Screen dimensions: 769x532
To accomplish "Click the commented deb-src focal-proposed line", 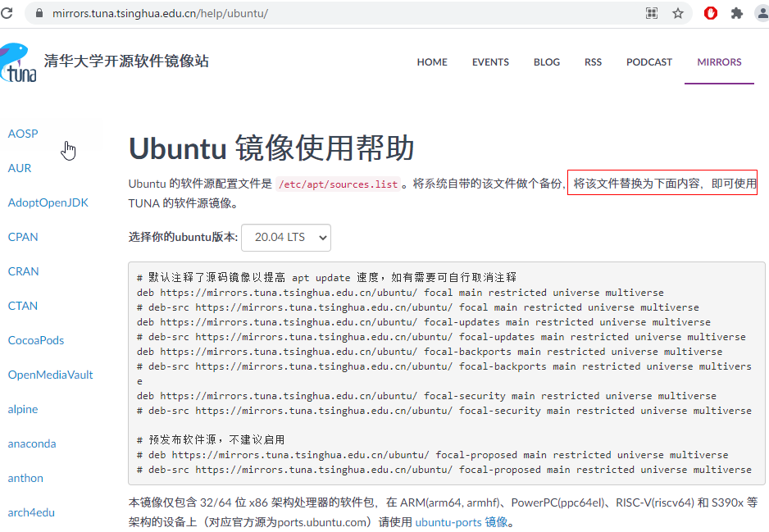I will tap(444, 469).
